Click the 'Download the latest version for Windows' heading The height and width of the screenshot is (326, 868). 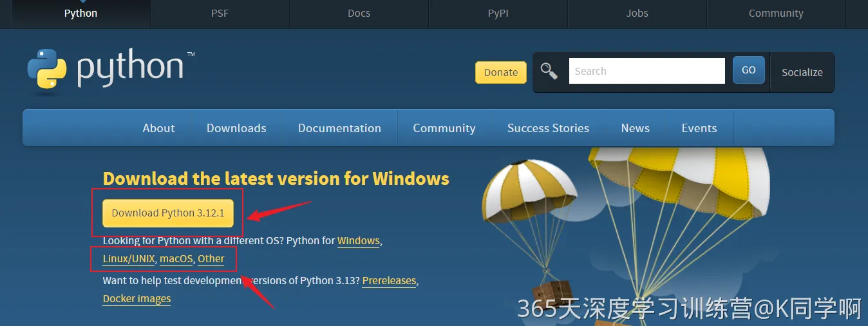pos(276,178)
